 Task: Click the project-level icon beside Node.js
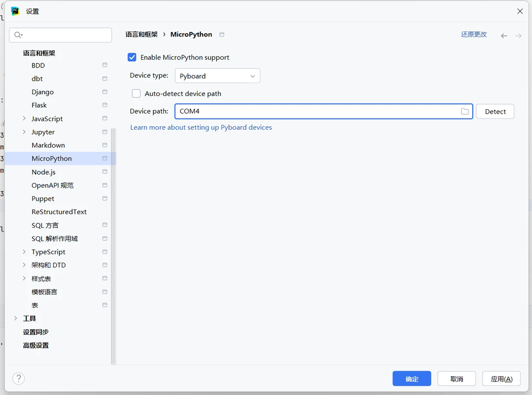(105, 172)
